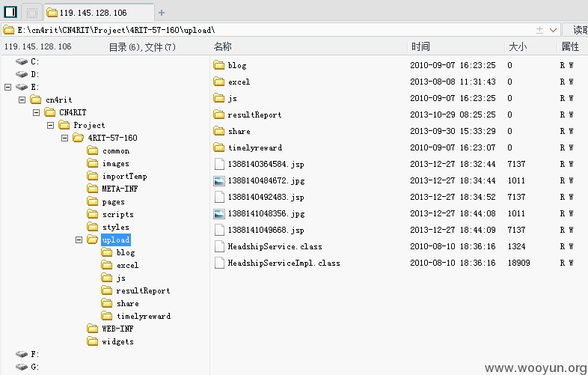Sort by the 时间 column header

pyautogui.click(x=420, y=46)
